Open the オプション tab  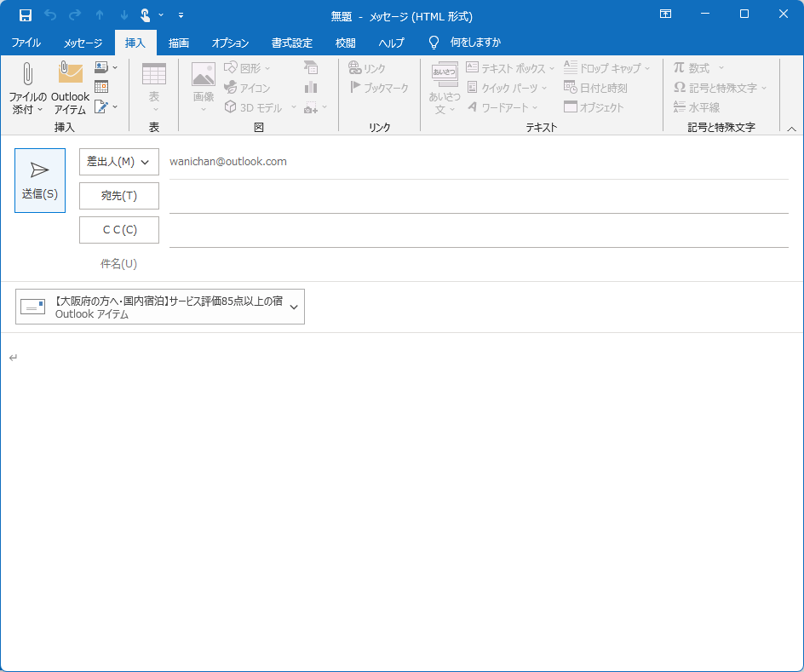pos(230,43)
